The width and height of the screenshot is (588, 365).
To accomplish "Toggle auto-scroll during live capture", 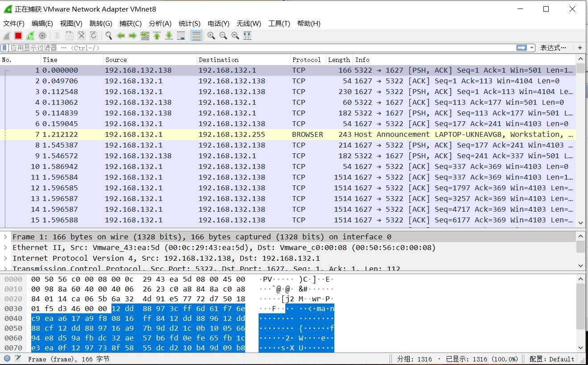I will coord(181,36).
